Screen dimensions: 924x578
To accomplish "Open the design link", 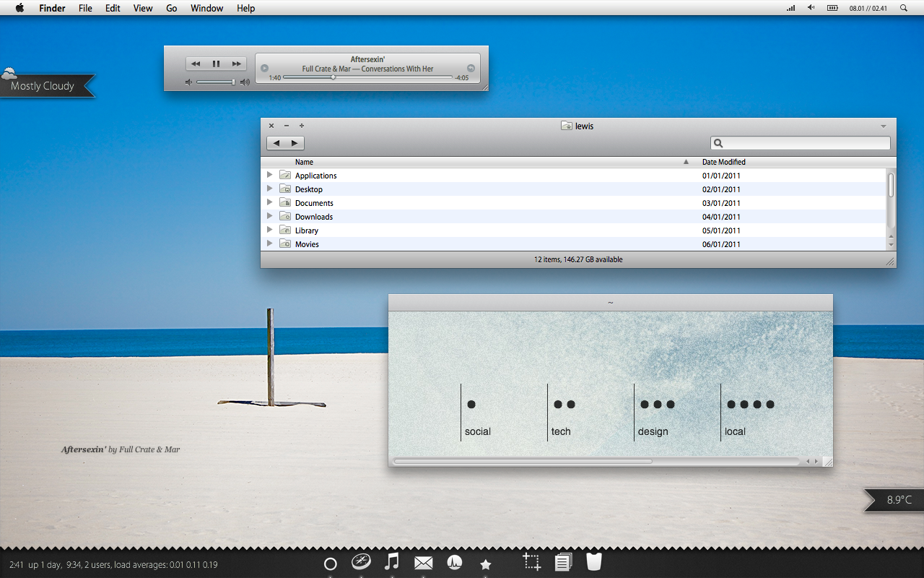I will pyautogui.click(x=653, y=431).
